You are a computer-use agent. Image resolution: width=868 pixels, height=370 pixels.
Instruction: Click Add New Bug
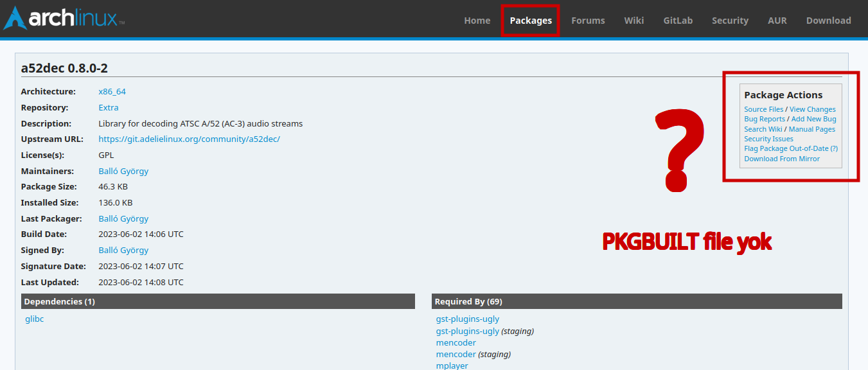[814, 119]
